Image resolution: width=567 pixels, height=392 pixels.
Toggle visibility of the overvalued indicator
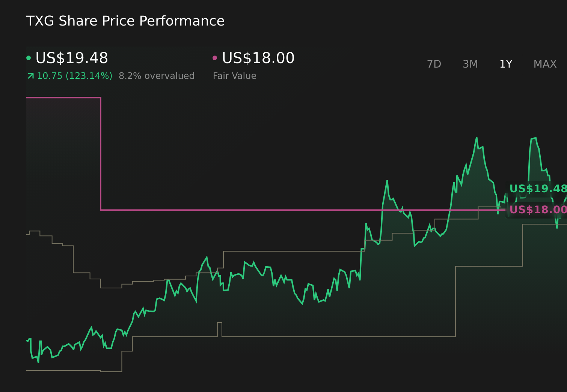[x=157, y=75]
